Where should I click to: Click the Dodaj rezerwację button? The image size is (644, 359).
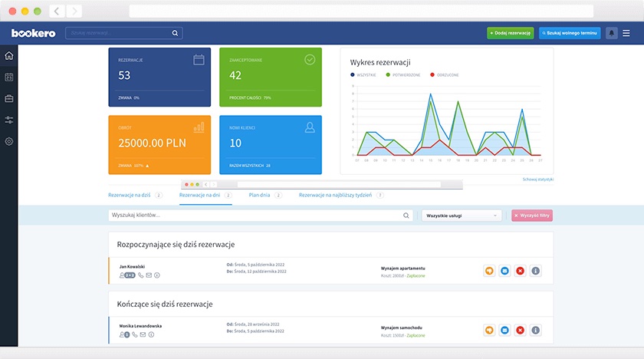pyautogui.click(x=511, y=33)
